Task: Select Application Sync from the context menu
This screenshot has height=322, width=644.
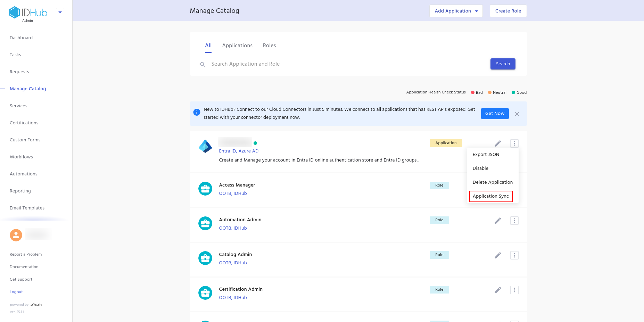Action: [x=490, y=196]
